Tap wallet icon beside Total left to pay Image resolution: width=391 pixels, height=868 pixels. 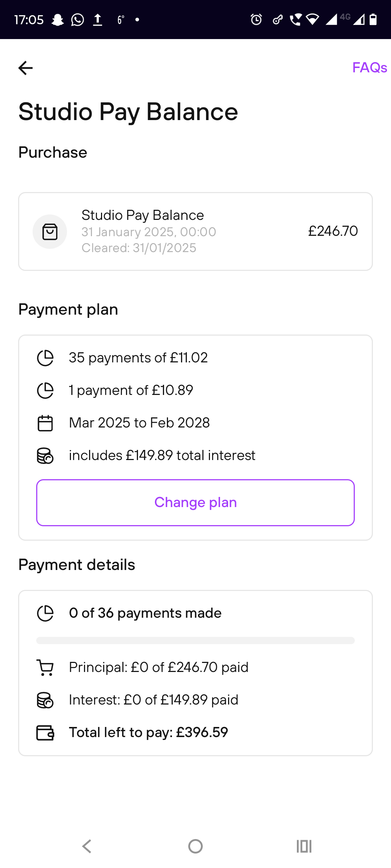(x=45, y=733)
